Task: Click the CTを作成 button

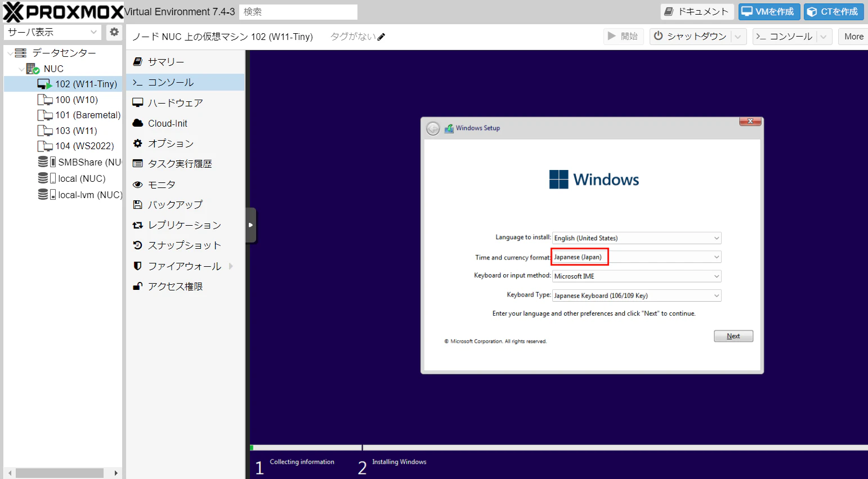Action: point(834,12)
